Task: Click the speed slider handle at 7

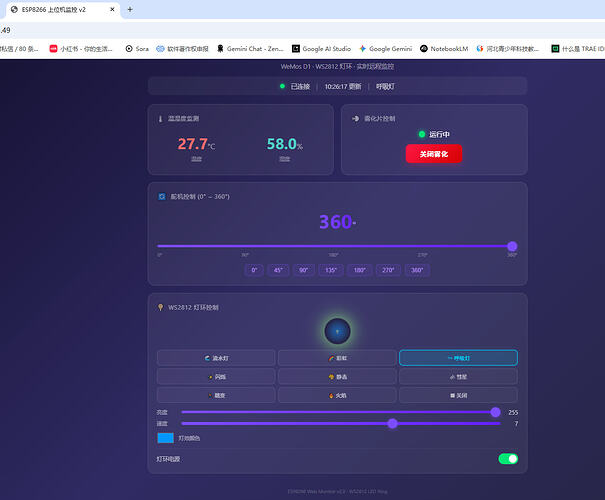Action: click(392, 424)
